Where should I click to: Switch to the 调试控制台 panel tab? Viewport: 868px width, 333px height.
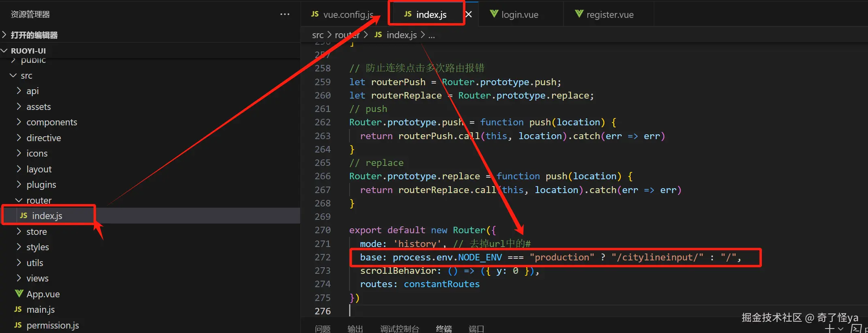coord(400,329)
